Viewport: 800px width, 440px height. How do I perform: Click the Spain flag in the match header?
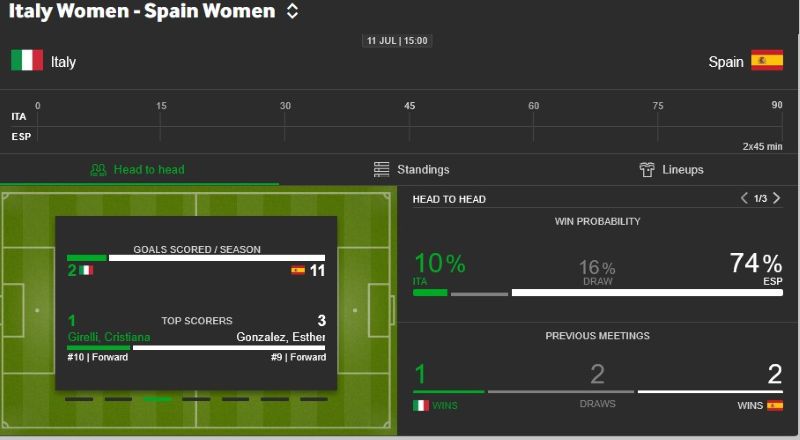pos(767,61)
